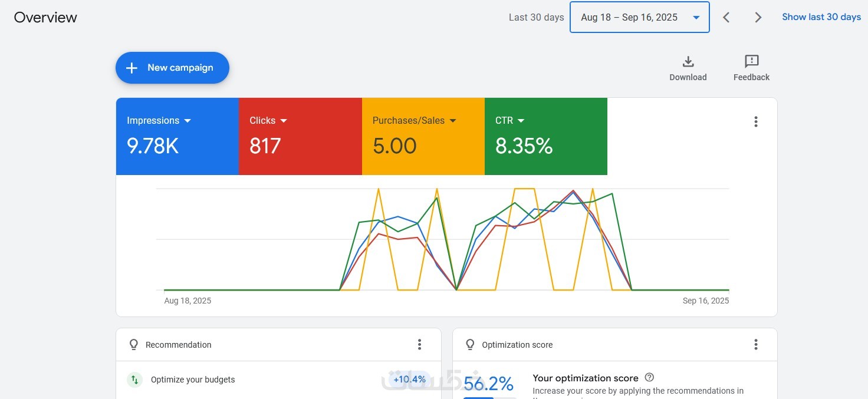868x399 pixels.
Task: Expand the Clicks metric dropdown
Action: [x=284, y=121]
